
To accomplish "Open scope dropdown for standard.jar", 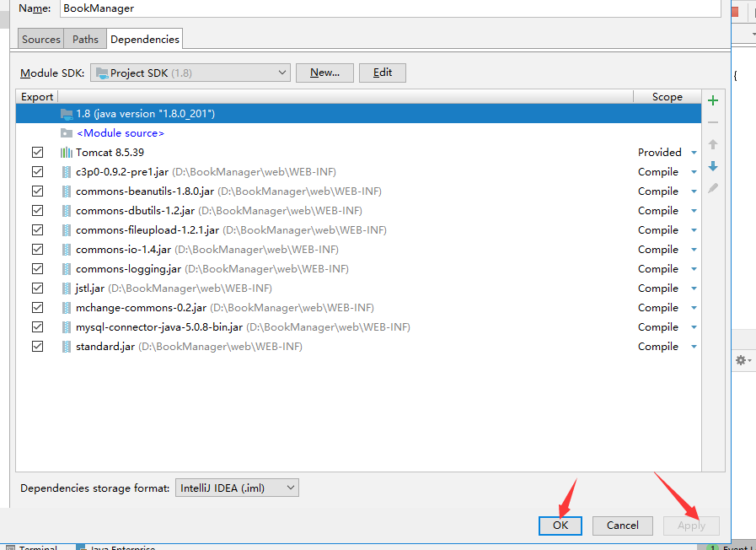I will [x=694, y=347].
